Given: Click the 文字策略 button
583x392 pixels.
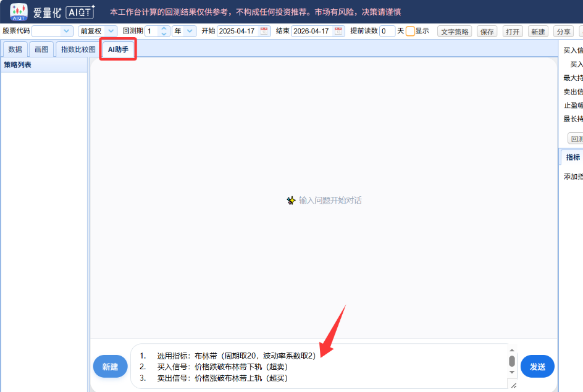Looking at the screenshot, I should pos(455,31).
